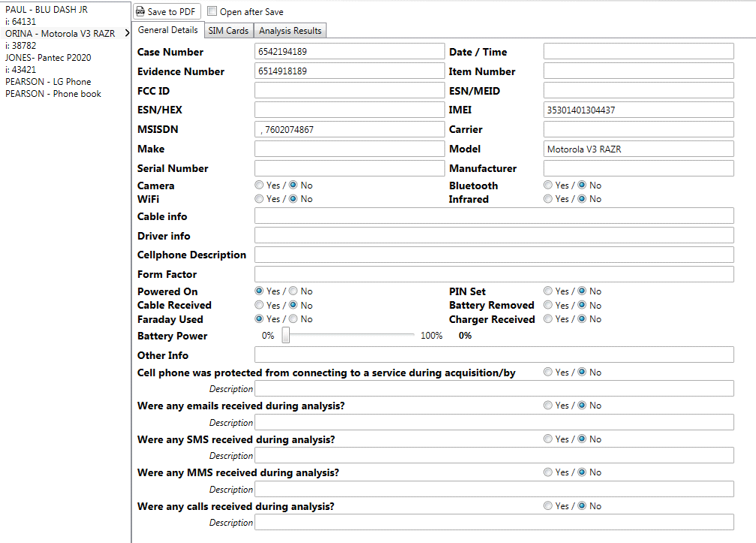Focus the Manufacturer field
This screenshot has width=756, height=543.
point(639,168)
